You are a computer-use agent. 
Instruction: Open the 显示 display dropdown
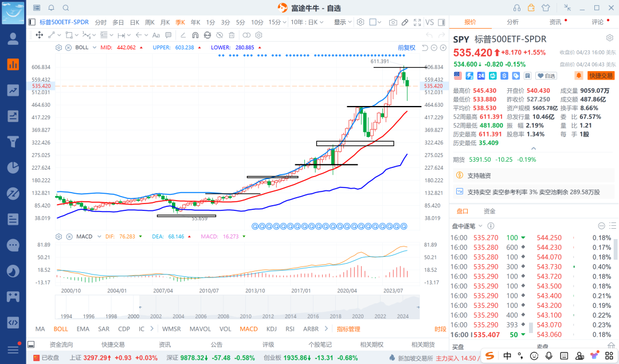pos(342,22)
